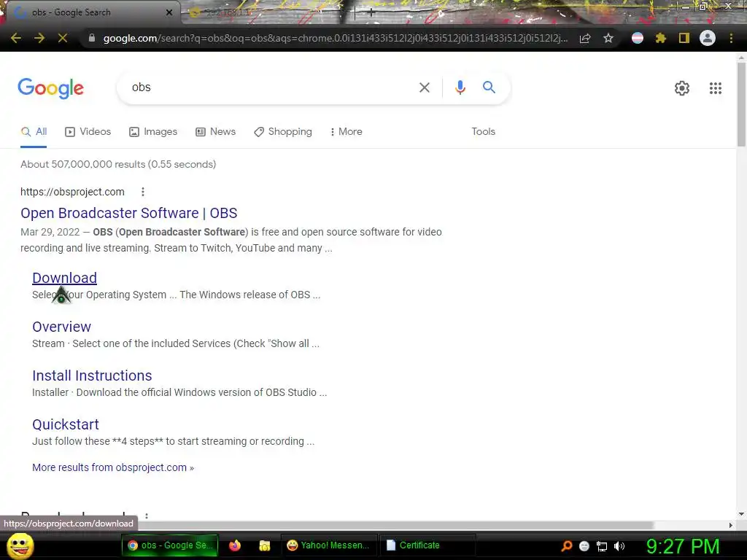Open the three-dot menu beside obsproject.com
747x560 pixels.
pyautogui.click(x=143, y=192)
